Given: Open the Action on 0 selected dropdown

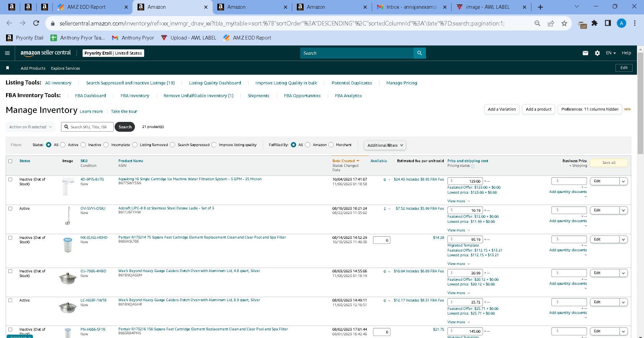Looking at the screenshot, I should click(x=30, y=127).
